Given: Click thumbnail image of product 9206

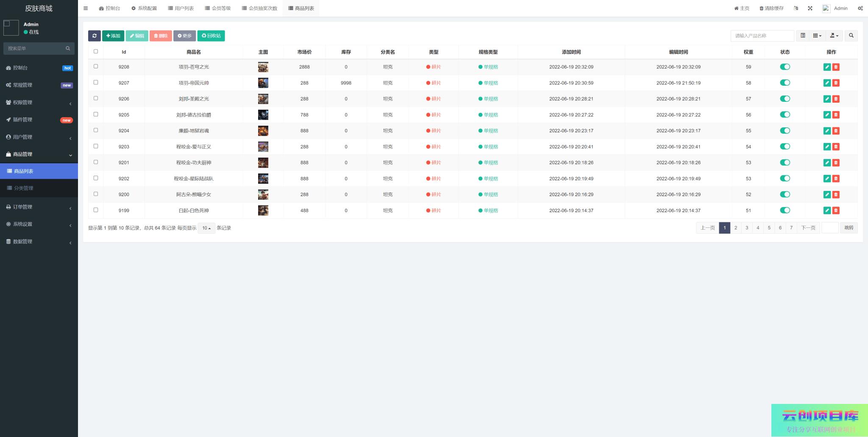Looking at the screenshot, I should click(263, 99).
